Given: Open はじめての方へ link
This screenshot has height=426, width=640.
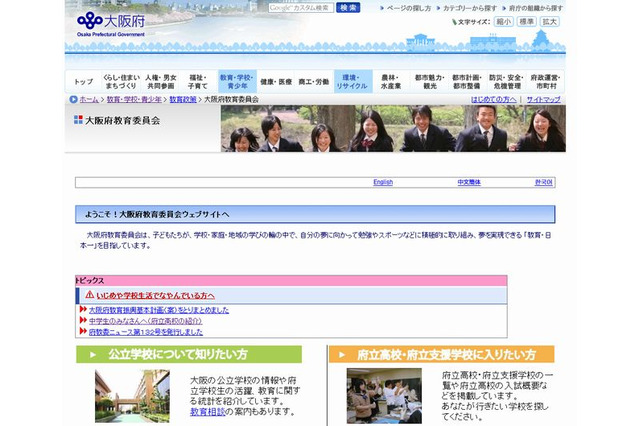Looking at the screenshot, I should (493, 99).
